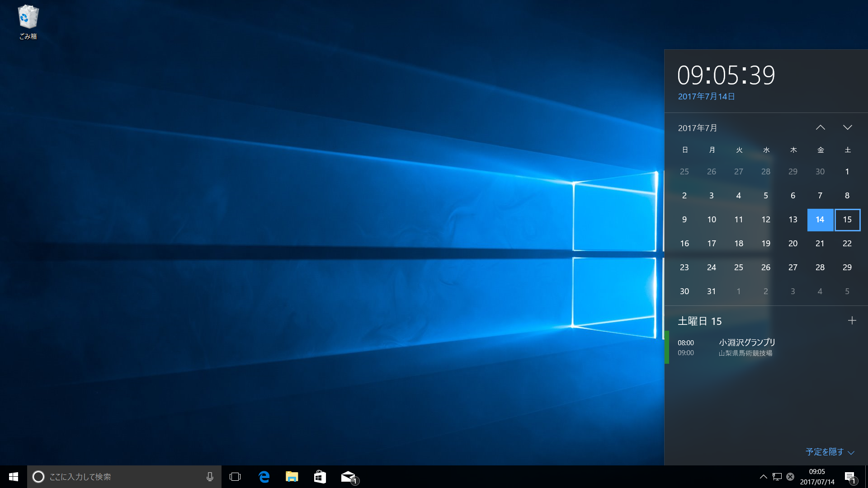Open Task View from taskbar

(x=235, y=477)
